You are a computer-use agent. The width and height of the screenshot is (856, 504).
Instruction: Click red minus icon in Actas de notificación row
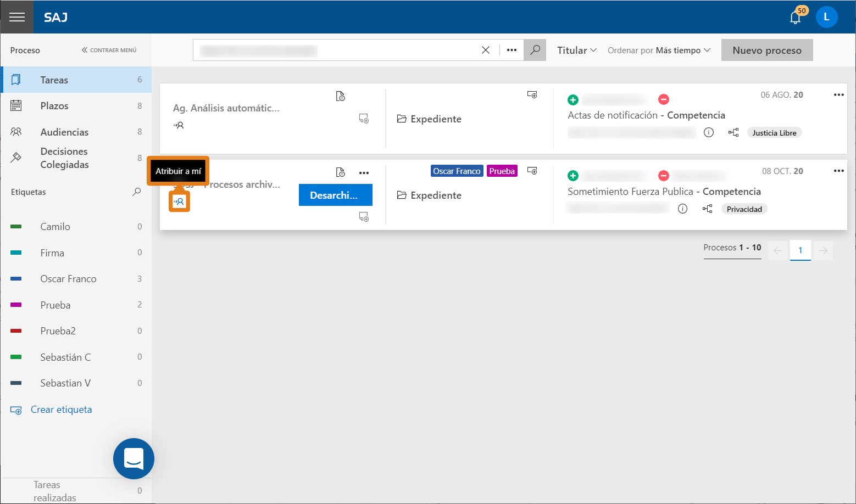(x=664, y=99)
